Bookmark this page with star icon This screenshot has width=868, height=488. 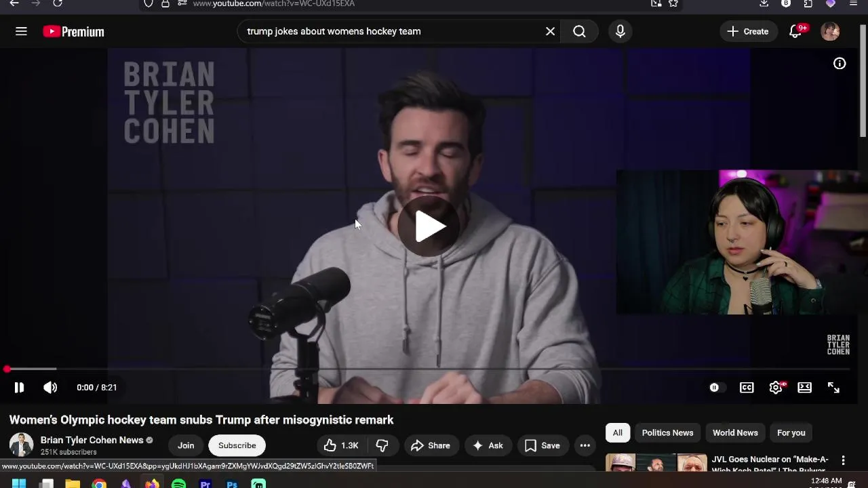(673, 3)
